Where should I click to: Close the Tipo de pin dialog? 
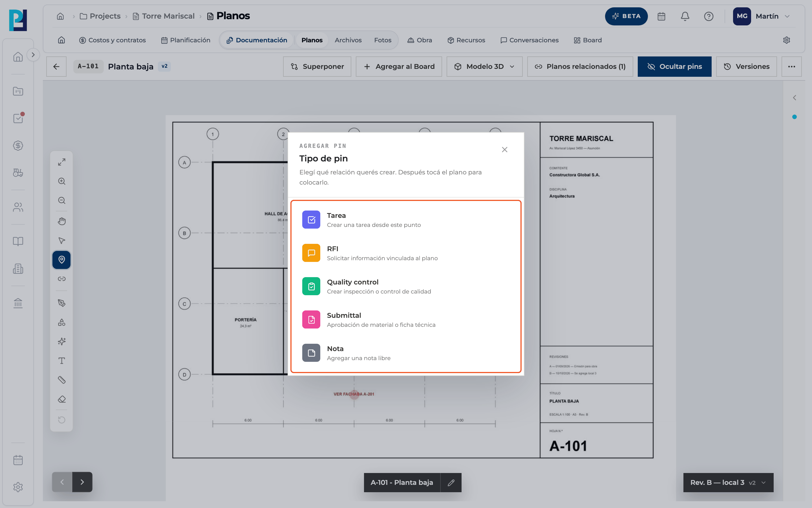pos(504,150)
